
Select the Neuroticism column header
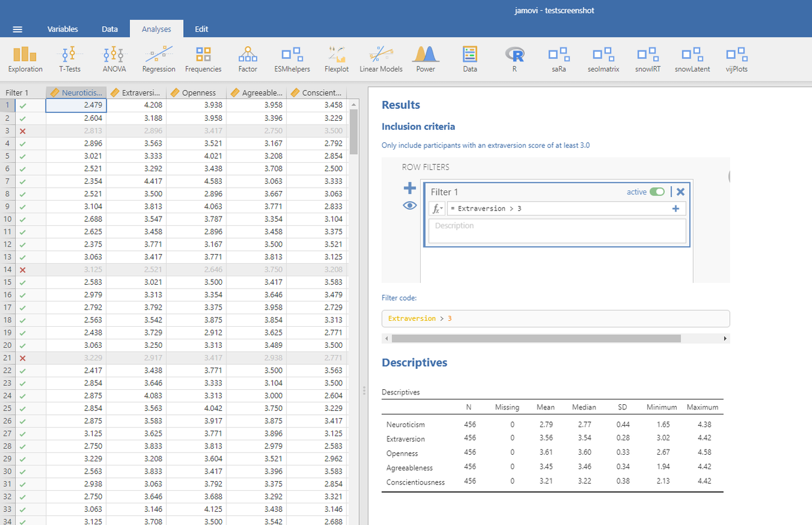(x=76, y=93)
